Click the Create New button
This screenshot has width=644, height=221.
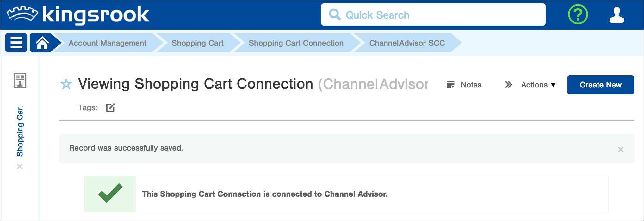click(x=600, y=85)
